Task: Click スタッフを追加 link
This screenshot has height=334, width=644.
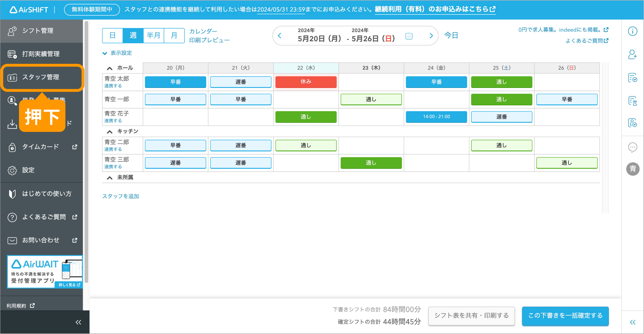Action: pos(121,196)
